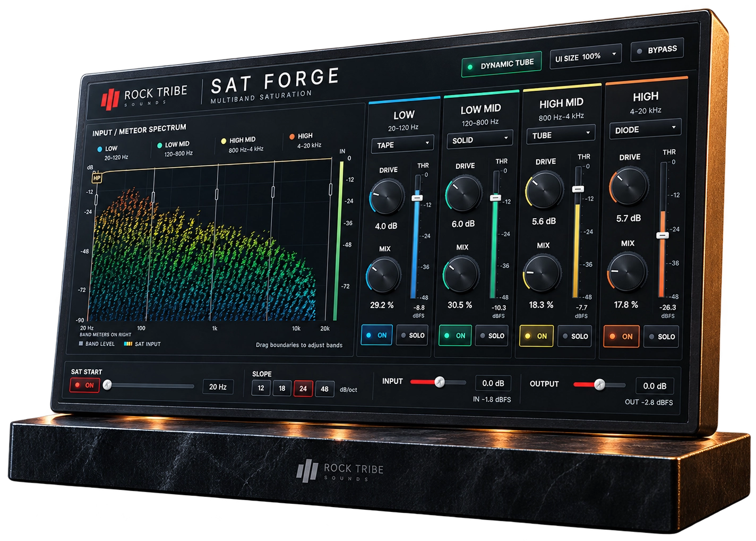Viewport: 756px width, 541px height.
Task: Click the HIGH MID Mix knob
Action: [542, 273]
